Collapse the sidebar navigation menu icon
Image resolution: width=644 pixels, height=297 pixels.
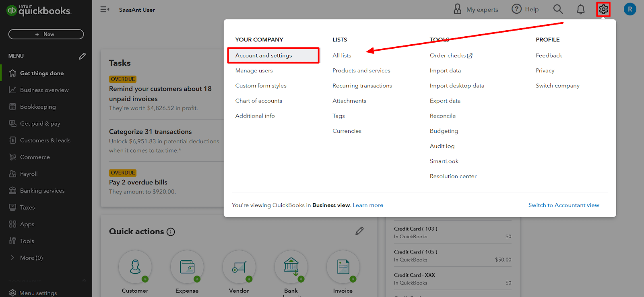tap(105, 9)
